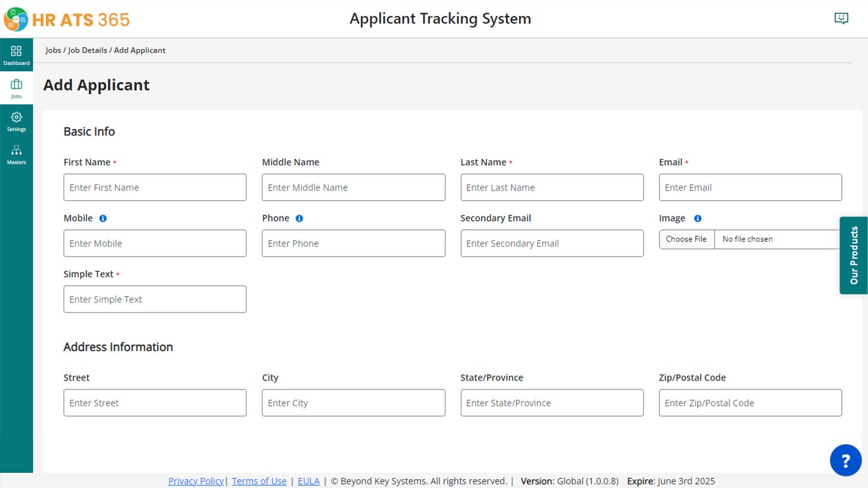Click the feedback chat icon
Screen dimensions: 868x488
point(841,18)
